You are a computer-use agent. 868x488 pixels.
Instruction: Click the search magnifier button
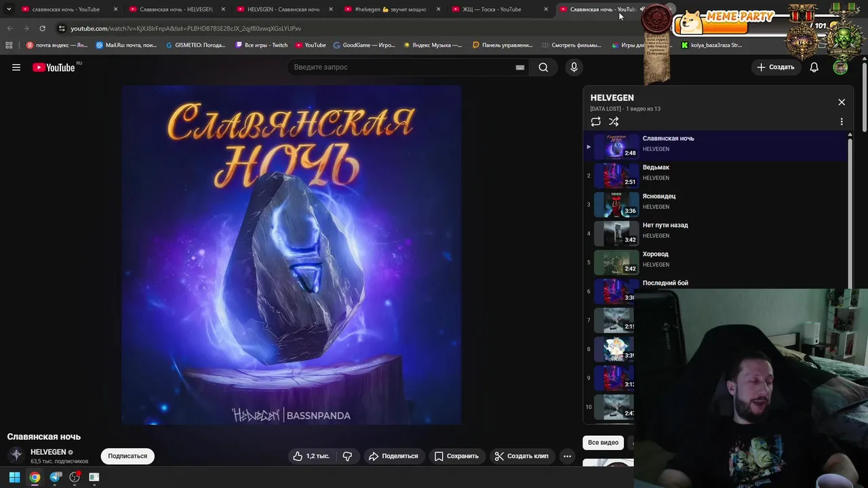pos(543,67)
